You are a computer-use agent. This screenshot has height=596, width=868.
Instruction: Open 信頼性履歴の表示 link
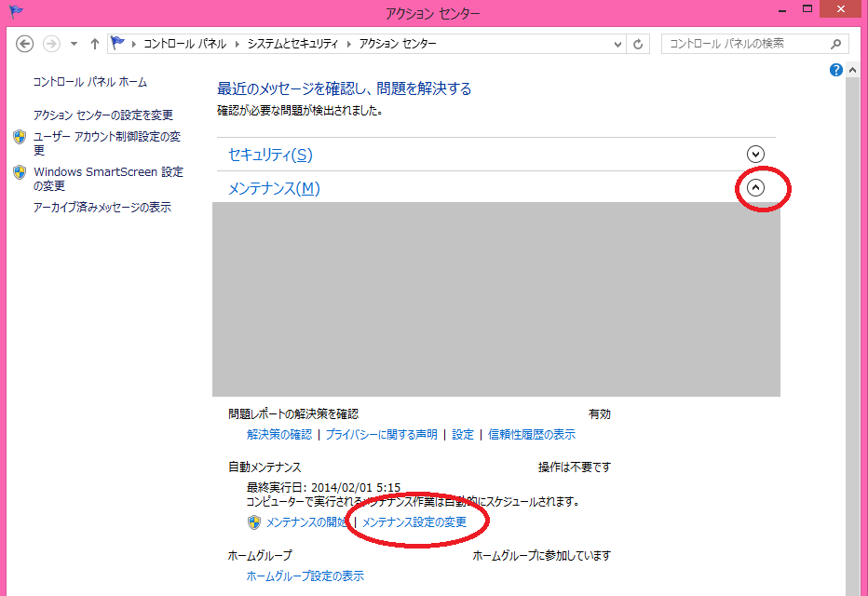(x=532, y=434)
